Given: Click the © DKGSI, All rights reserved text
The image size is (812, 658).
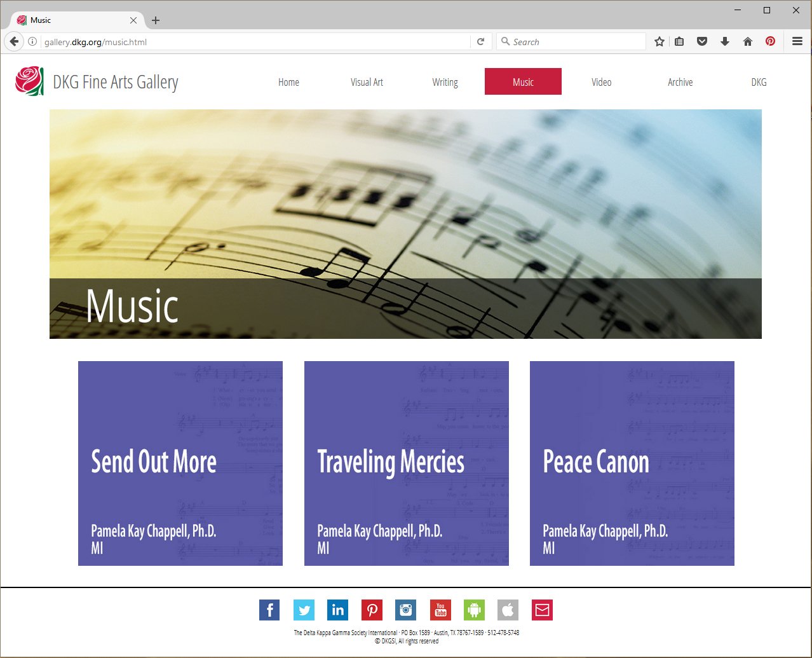Looking at the screenshot, I should pos(407,641).
